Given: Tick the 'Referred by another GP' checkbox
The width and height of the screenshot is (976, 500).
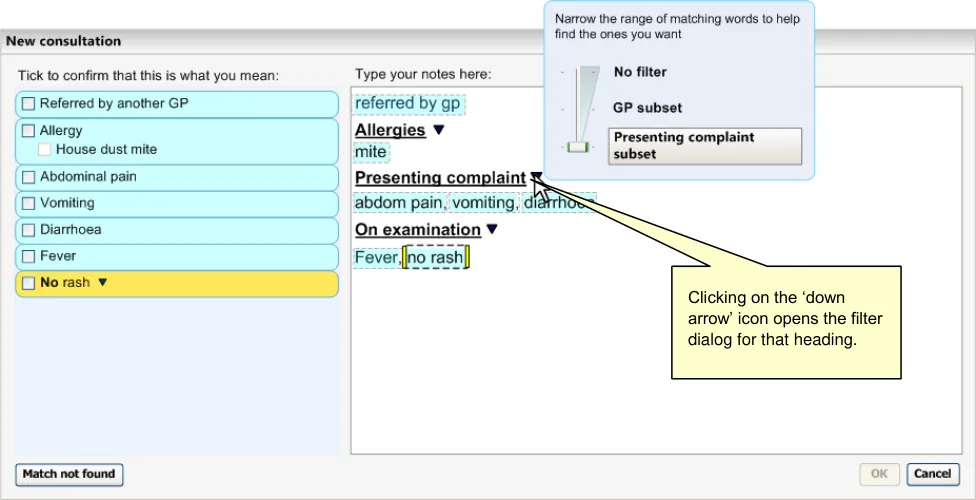Looking at the screenshot, I should [x=29, y=104].
